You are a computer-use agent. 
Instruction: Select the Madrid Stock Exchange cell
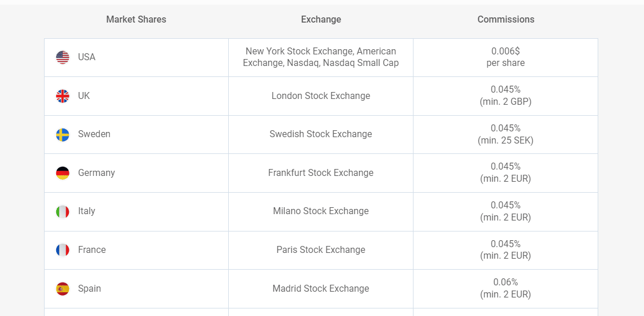pyautogui.click(x=321, y=288)
